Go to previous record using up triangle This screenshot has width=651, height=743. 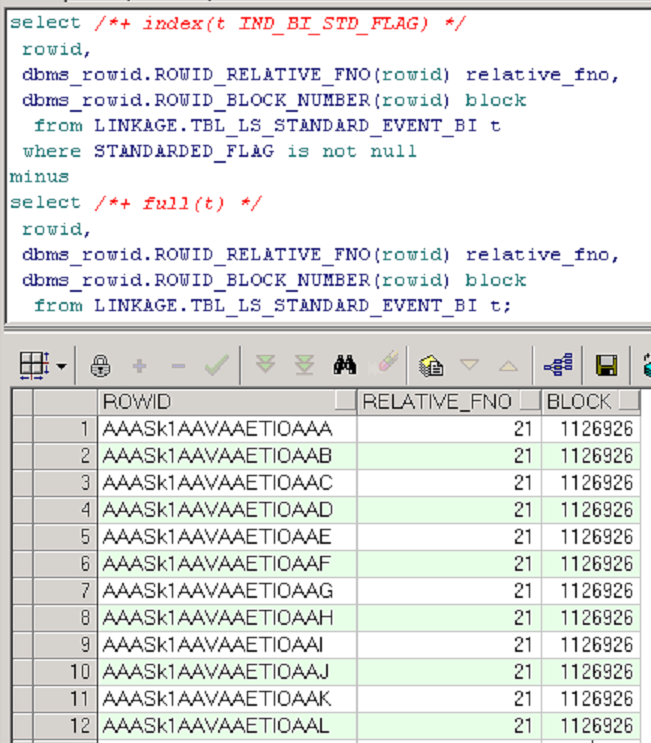[x=508, y=366]
